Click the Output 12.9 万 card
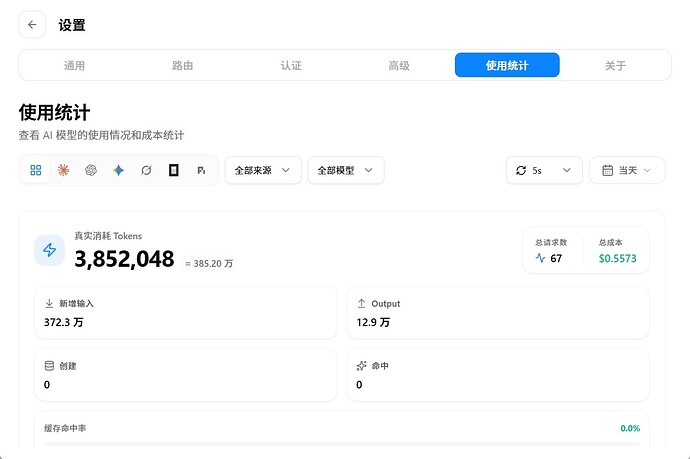The height and width of the screenshot is (459, 690). (x=498, y=312)
